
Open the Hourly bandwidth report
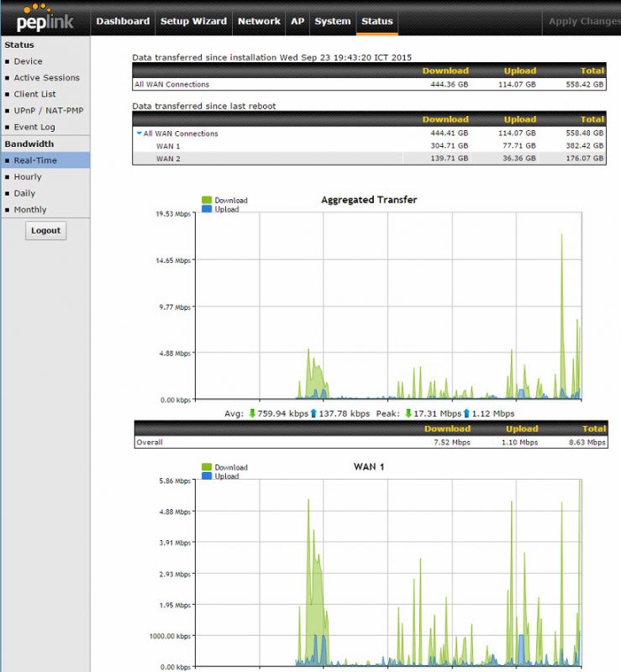(28, 176)
